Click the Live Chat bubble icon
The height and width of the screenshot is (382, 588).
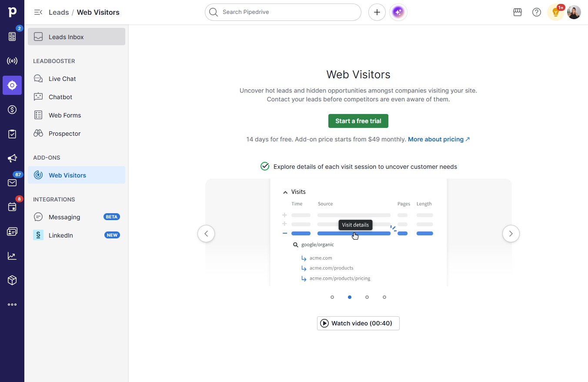pyautogui.click(x=38, y=79)
